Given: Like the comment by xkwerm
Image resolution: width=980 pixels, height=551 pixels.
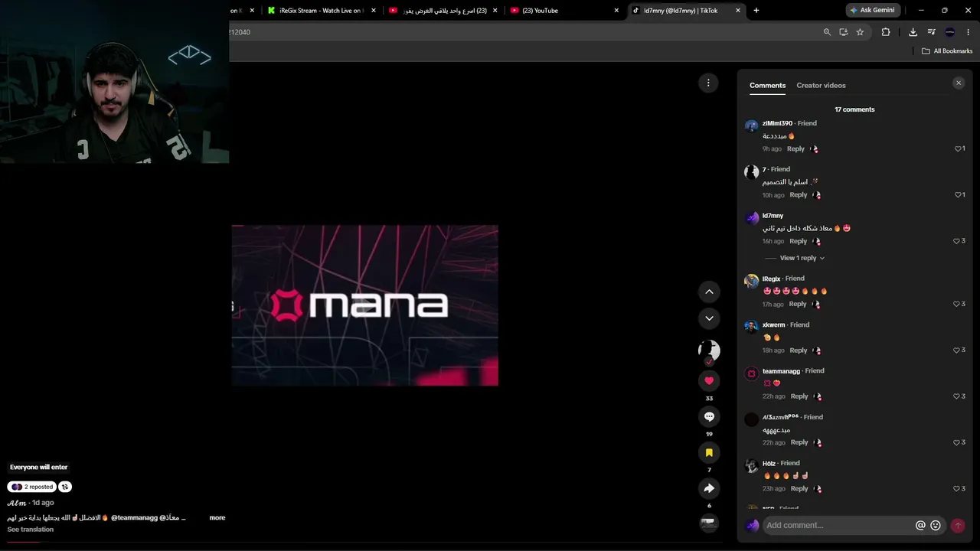Looking at the screenshot, I should pyautogui.click(x=956, y=350).
